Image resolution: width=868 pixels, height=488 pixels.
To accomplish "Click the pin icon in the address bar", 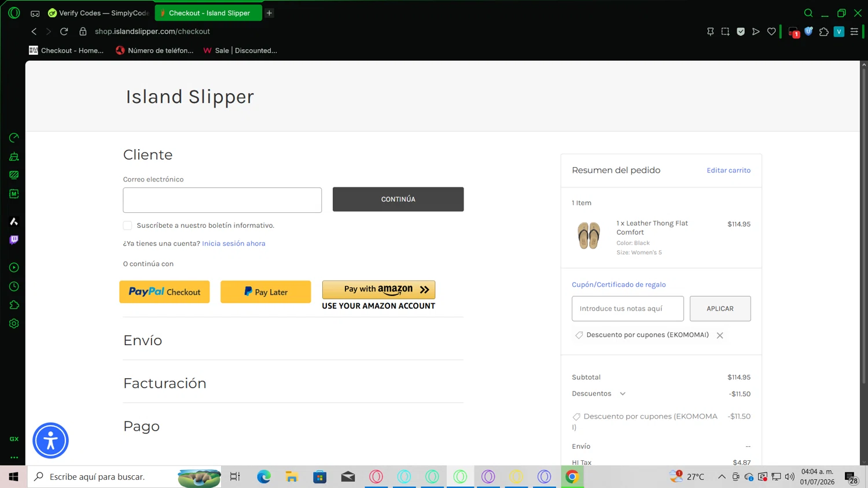I will [711, 32].
